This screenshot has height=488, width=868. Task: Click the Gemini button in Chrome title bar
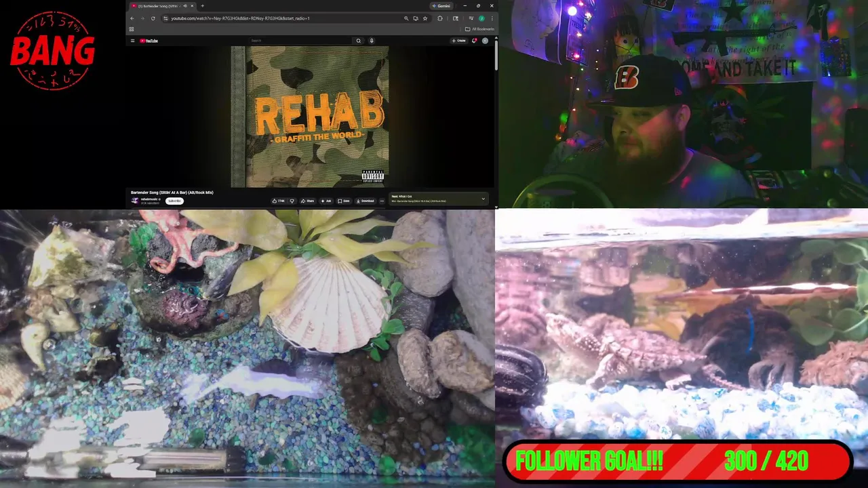click(441, 5)
